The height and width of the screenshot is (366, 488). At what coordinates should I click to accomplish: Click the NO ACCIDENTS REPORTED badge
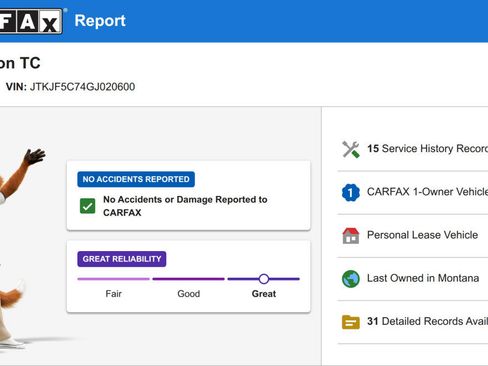(x=136, y=179)
